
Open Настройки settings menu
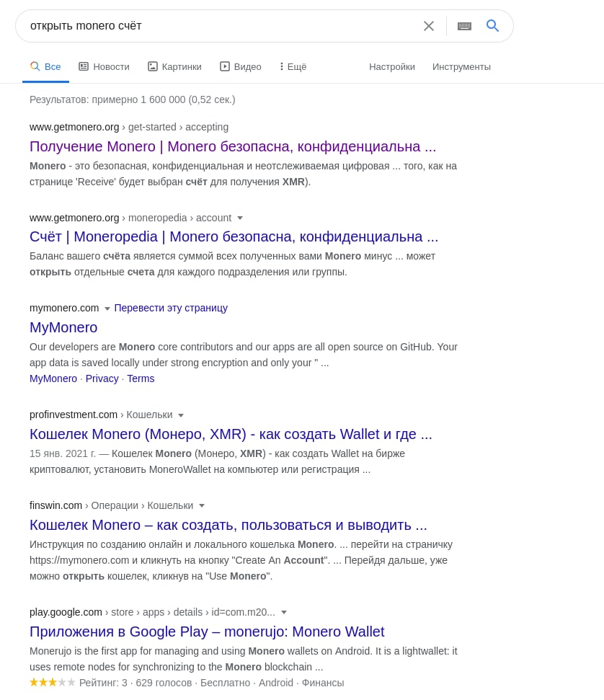pos(392,67)
